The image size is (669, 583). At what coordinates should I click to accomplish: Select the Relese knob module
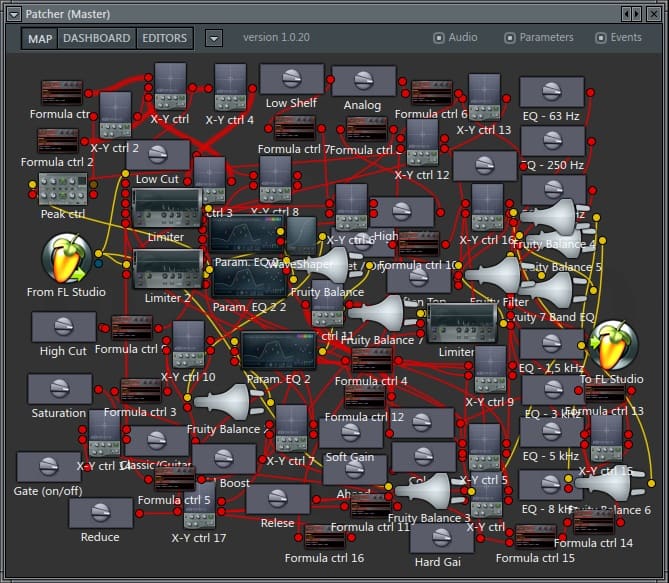[278, 499]
